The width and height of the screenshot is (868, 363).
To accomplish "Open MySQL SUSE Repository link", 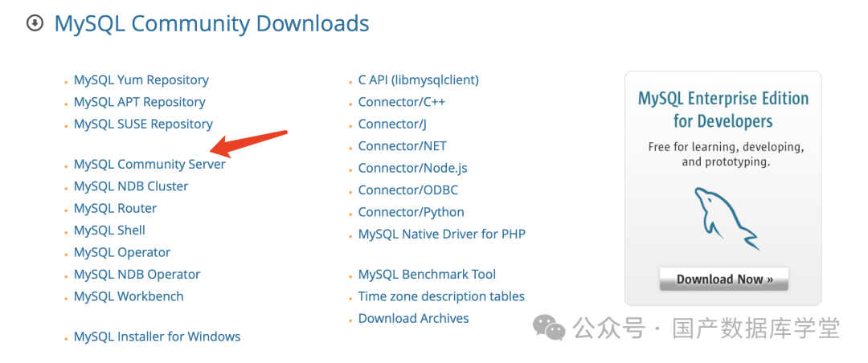I will point(143,124).
